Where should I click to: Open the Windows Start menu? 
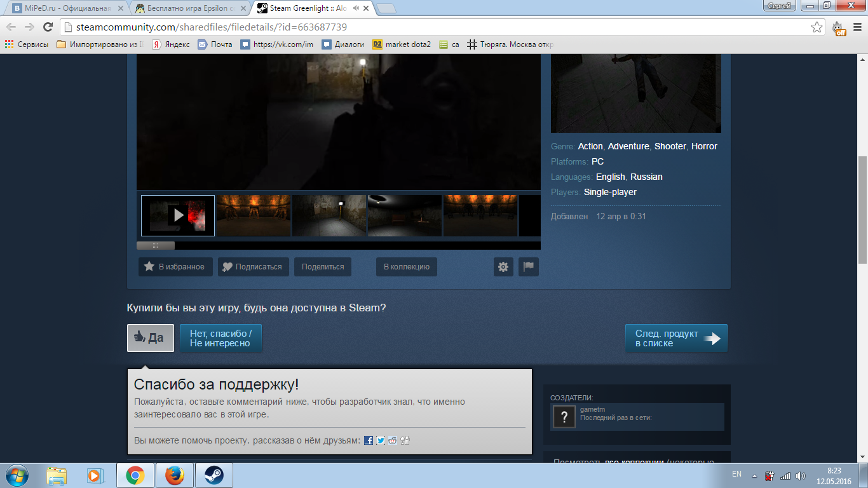[x=16, y=475]
